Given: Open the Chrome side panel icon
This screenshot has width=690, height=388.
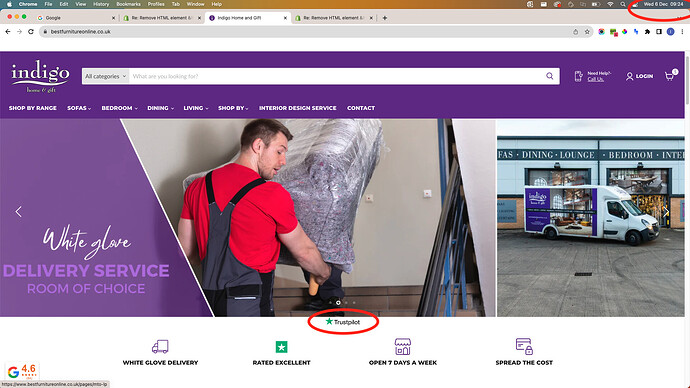Looking at the screenshot, I should click(x=659, y=32).
